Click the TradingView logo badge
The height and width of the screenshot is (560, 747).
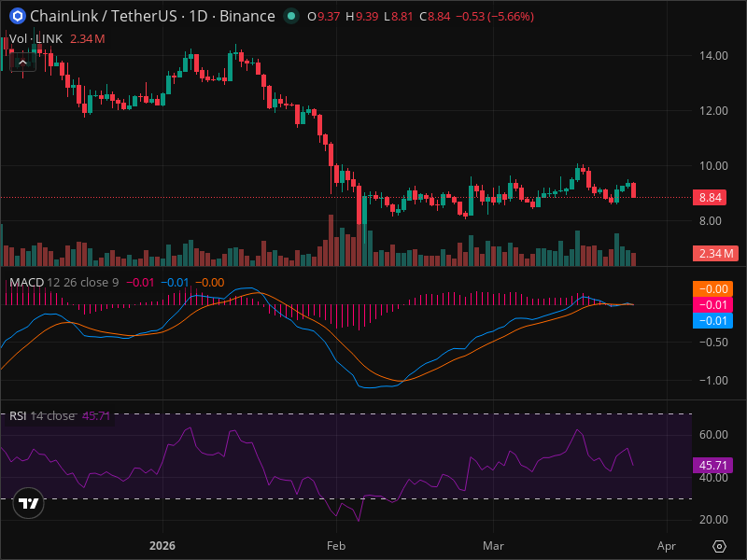pos(29,503)
